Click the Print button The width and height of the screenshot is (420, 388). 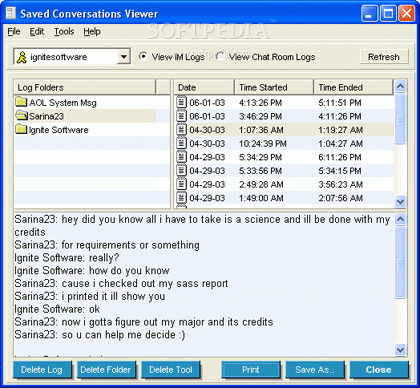pyautogui.click(x=251, y=370)
